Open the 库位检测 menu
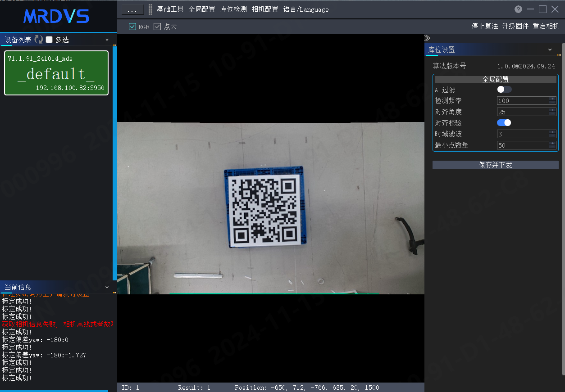The image size is (565, 392). pyautogui.click(x=233, y=9)
